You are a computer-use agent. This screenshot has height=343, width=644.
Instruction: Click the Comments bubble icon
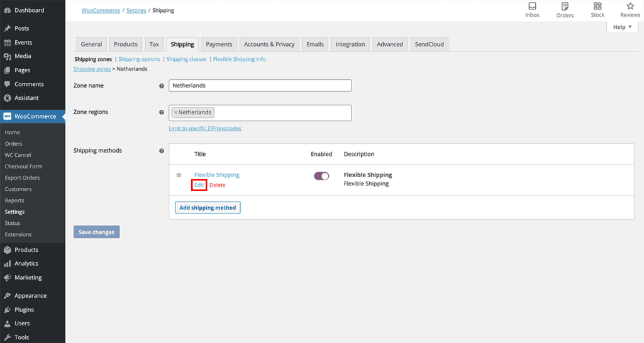point(8,84)
